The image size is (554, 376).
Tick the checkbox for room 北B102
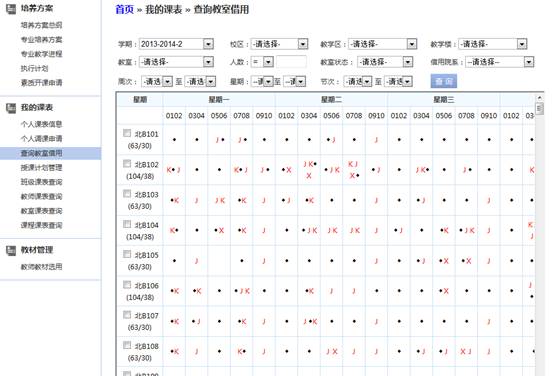tap(127, 164)
